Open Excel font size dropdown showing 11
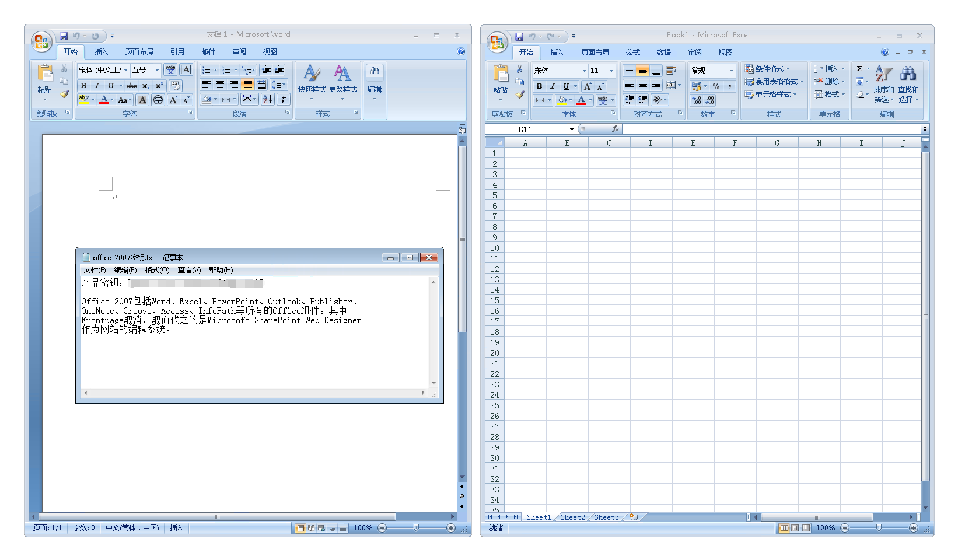This screenshot has height=560, width=958. (611, 71)
